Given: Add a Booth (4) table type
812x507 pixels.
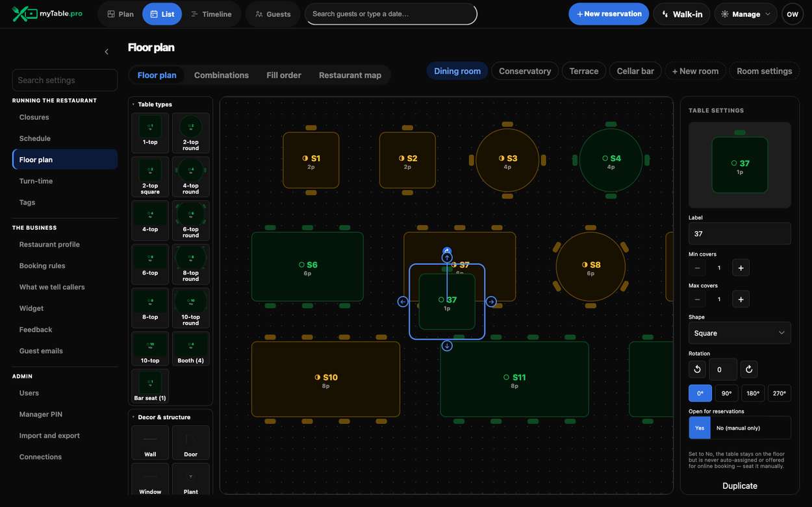Looking at the screenshot, I should click(191, 349).
